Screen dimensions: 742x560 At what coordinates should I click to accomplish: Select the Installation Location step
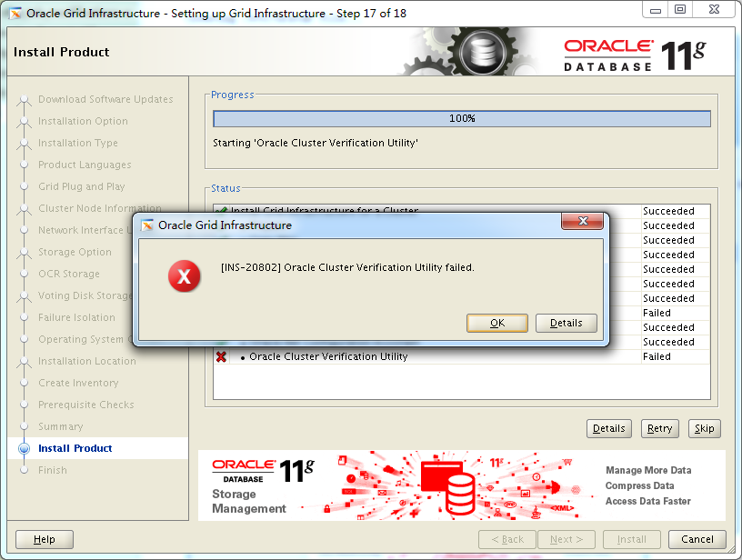[87, 361]
